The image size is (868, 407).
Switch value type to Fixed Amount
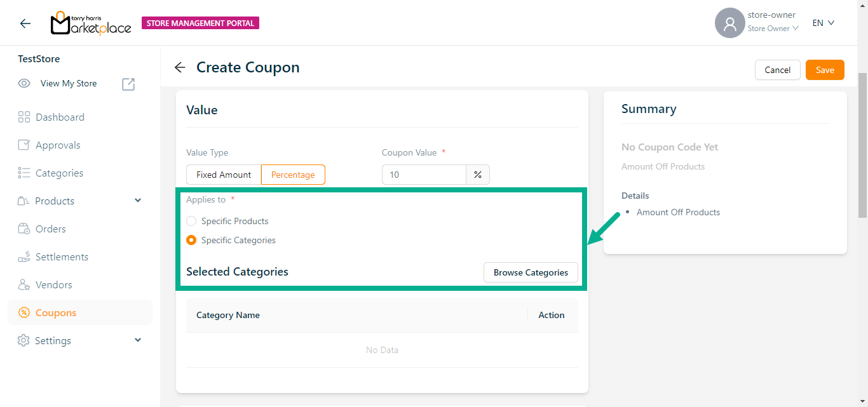(224, 175)
